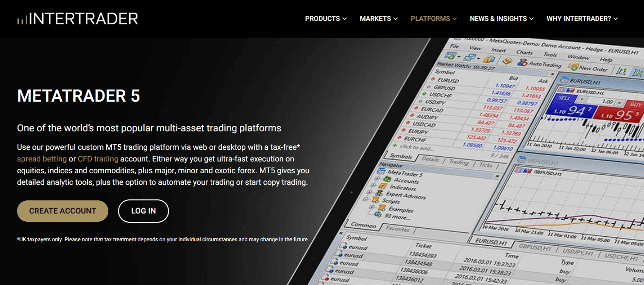Screen dimensions: 644x285
Task: Click the Create Account button
Action: tap(63, 211)
